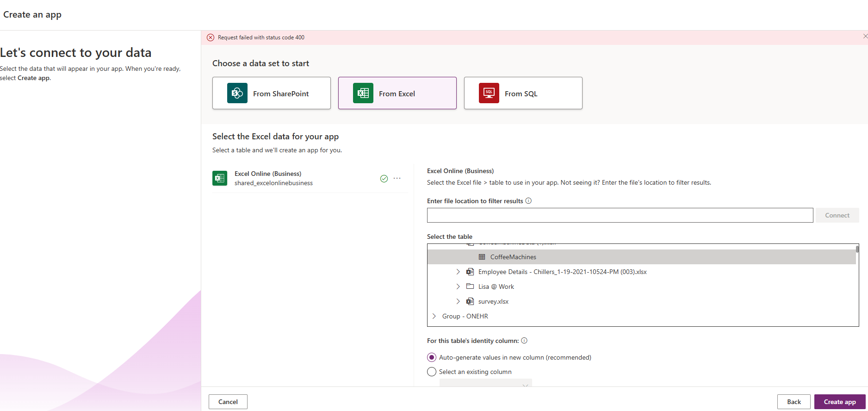Screen dimensions: 868x411
Task: Click Create app button
Action: 840,402
